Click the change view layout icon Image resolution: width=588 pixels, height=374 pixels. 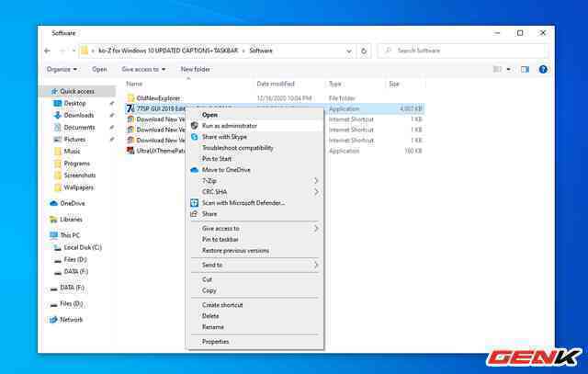497,70
